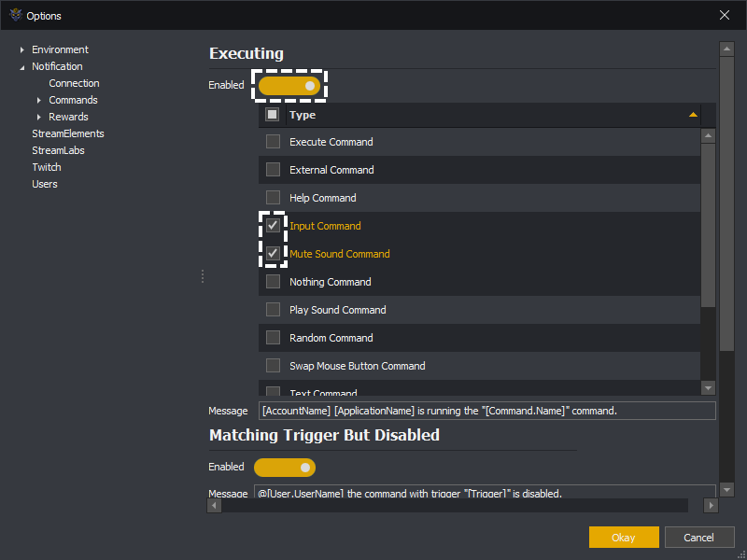Select the Execute Command row text

(331, 142)
